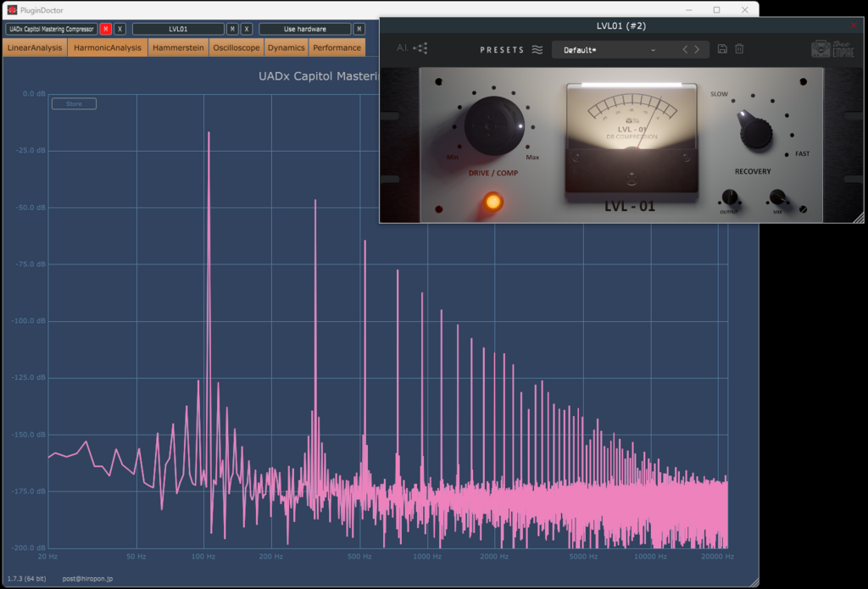
Task: Click the 20000 Hz axis label
Action: pyautogui.click(x=717, y=556)
